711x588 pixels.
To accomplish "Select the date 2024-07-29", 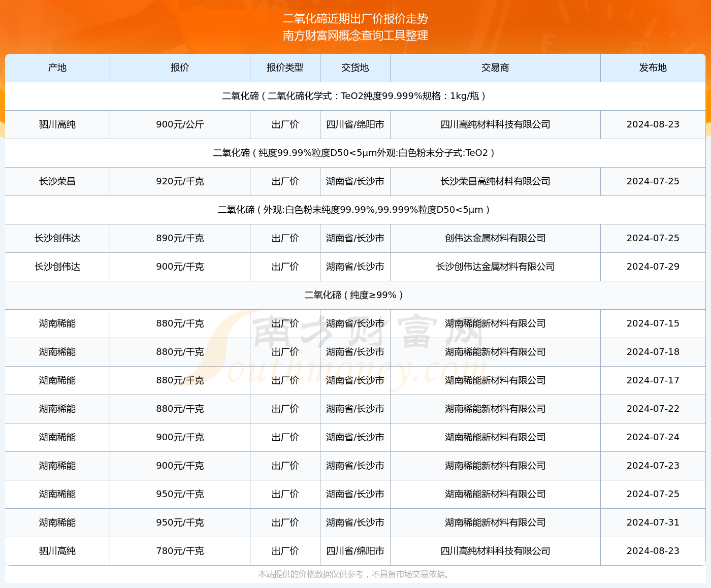I will point(653,267).
